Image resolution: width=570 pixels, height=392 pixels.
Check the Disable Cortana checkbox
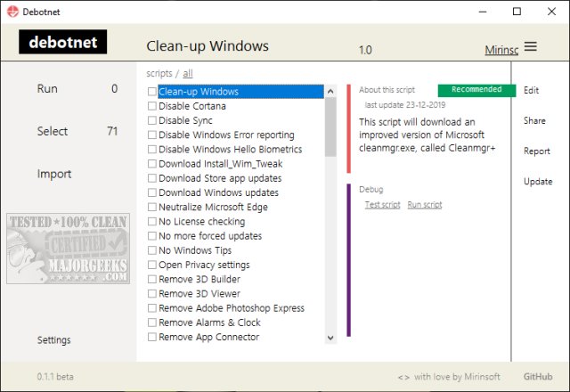click(152, 106)
